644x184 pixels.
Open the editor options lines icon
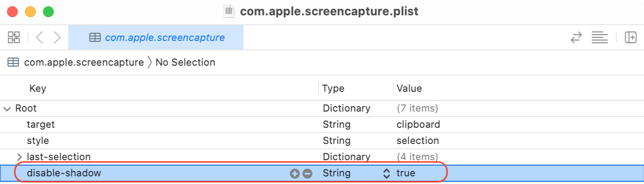coord(599,37)
